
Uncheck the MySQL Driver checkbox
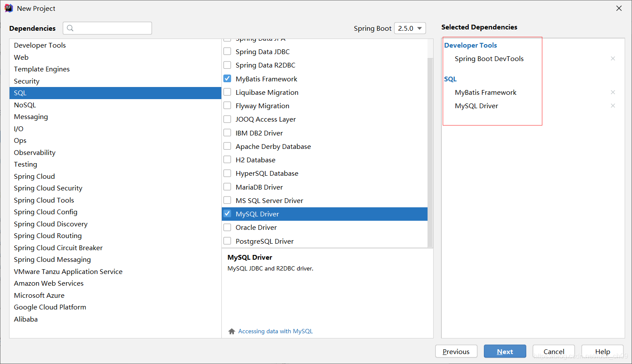pos(227,214)
